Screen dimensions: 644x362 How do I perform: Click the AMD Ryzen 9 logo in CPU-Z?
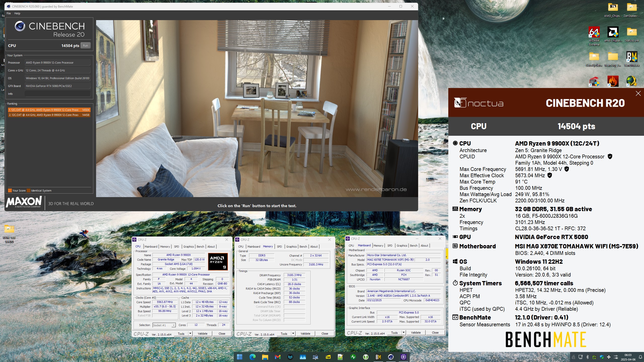coord(218,262)
